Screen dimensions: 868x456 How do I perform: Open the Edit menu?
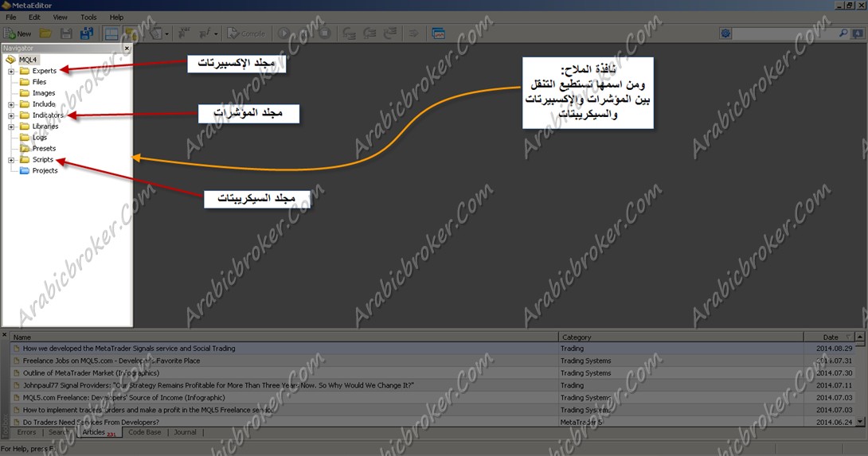[x=34, y=18]
